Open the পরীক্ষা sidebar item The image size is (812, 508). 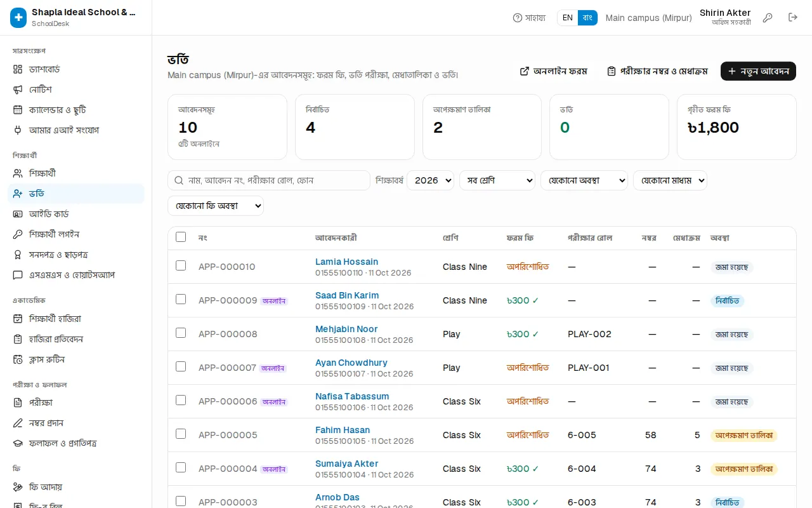pos(76,403)
